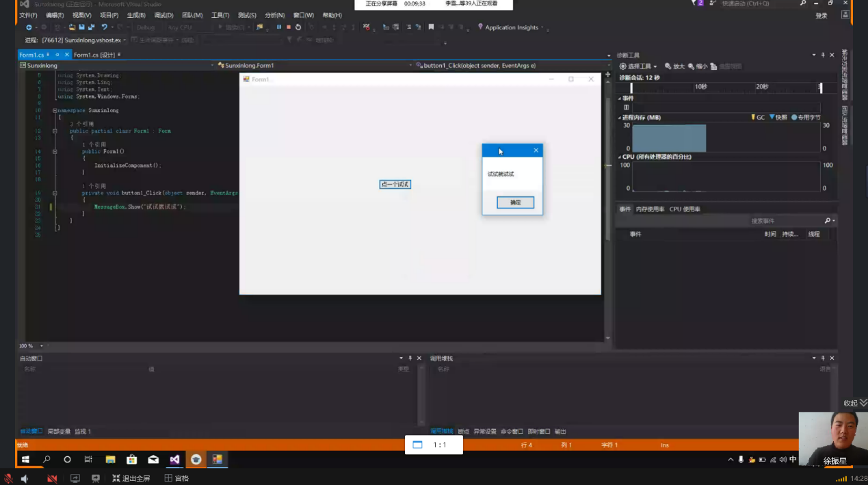Image resolution: width=868 pixels, height=485 pixels.
Task: Switch to the Form1.cs [设计] tab
Action: (x=94, y=55)
